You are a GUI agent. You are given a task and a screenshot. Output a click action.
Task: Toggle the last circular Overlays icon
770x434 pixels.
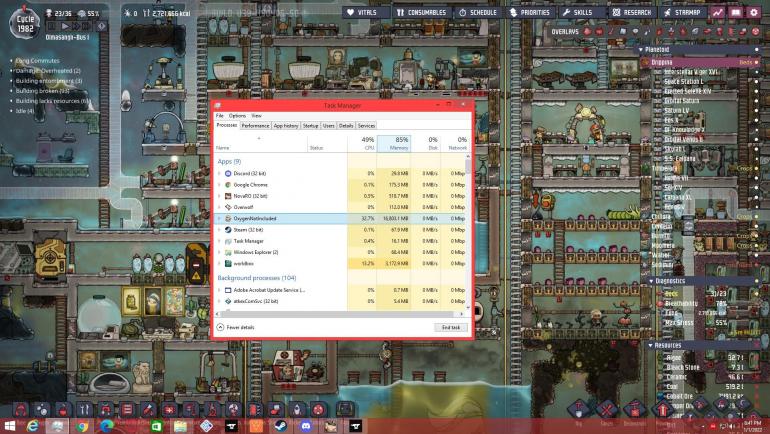click(x=755, y=31)
